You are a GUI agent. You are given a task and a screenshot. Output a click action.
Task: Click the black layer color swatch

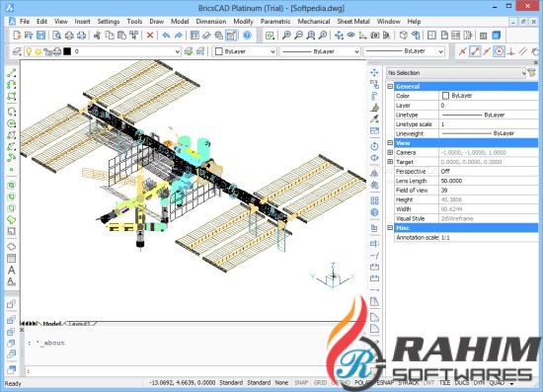(x=67, y=51)
